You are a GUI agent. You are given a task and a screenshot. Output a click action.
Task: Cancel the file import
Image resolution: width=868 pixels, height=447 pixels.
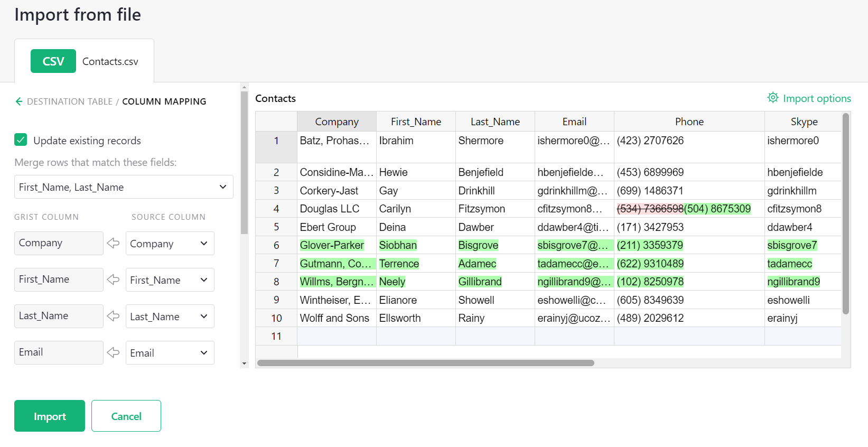tap(126, 416)
